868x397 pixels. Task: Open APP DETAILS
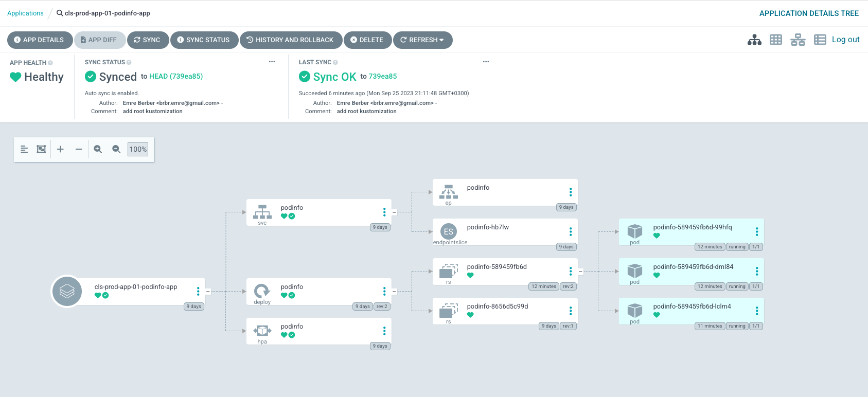(40, 40)
